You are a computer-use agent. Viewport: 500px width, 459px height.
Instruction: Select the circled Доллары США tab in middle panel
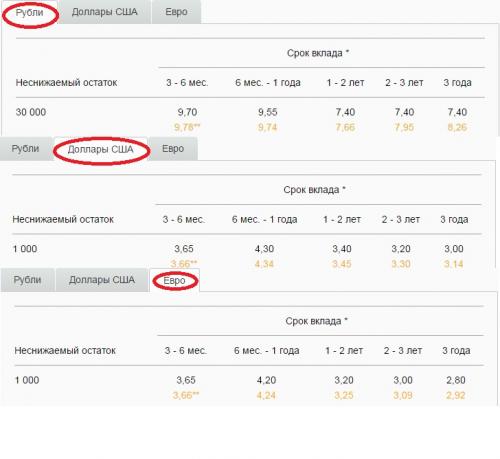tap(100, 149)
